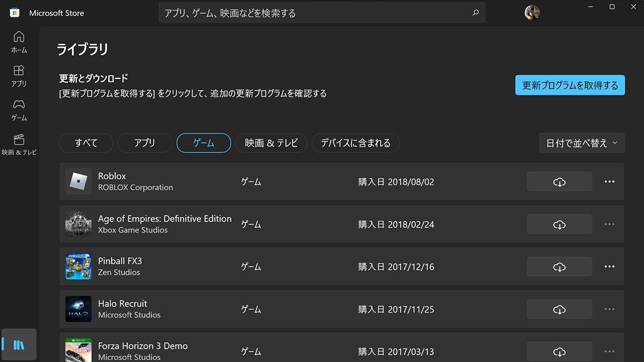Image resolution: width=644 pixels, height=362 pixels.
Task: Open more options for Pinball FX3
Action: click(609, 267)
